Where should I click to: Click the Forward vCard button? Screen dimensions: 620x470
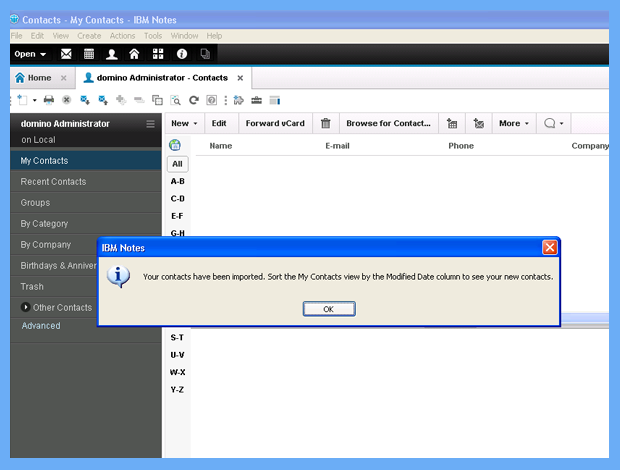275,123
